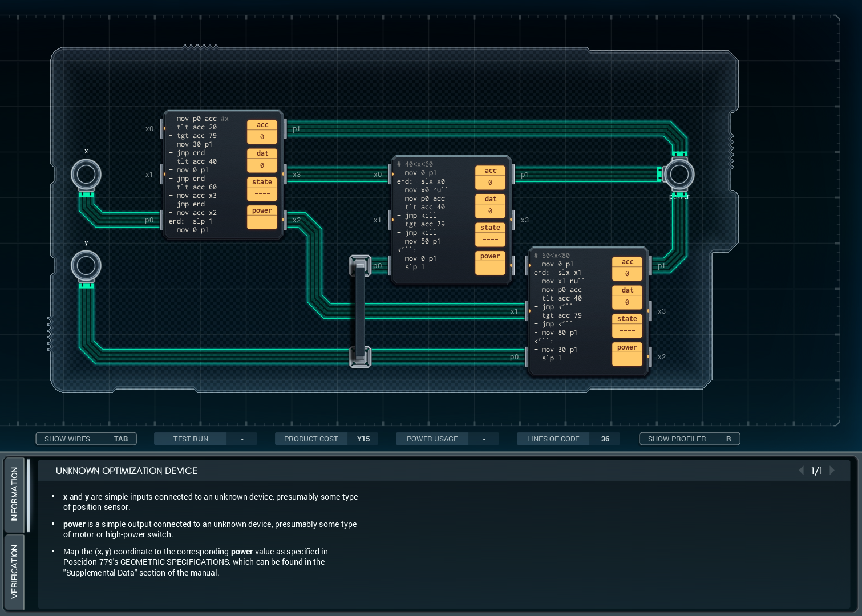Click the x input connector
The width and height of the screenshot is (862, 616).
click(86, 175)
